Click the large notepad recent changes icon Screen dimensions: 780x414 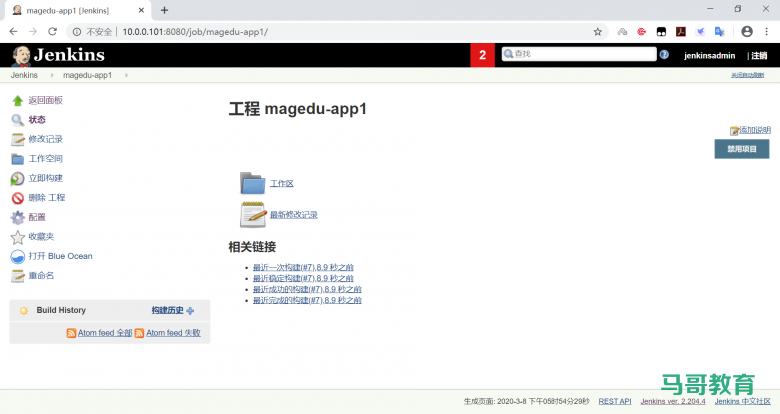[x=253, y=214]
